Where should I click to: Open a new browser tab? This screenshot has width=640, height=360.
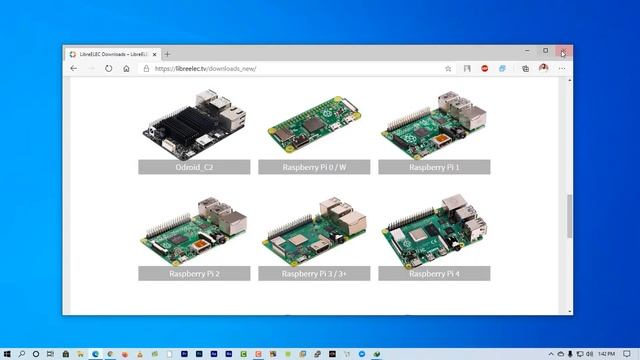coord(167,54)
